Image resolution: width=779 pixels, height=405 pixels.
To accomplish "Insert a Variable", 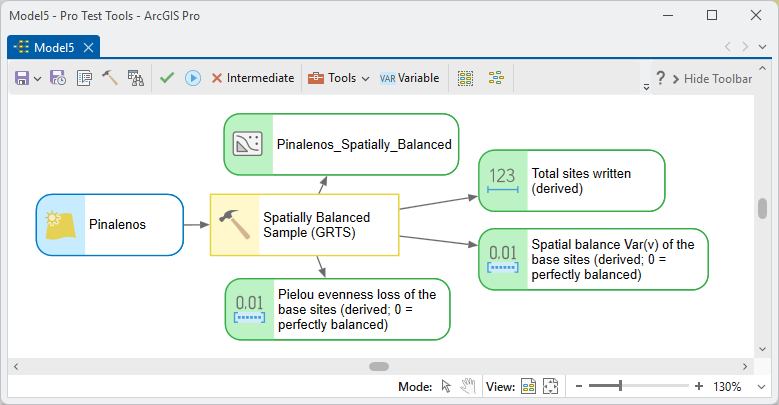I will (x=409, y=78).
